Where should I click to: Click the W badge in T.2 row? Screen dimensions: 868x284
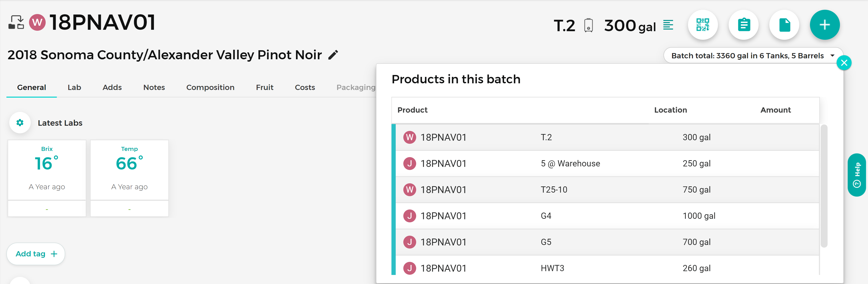[x=410, y=137]
